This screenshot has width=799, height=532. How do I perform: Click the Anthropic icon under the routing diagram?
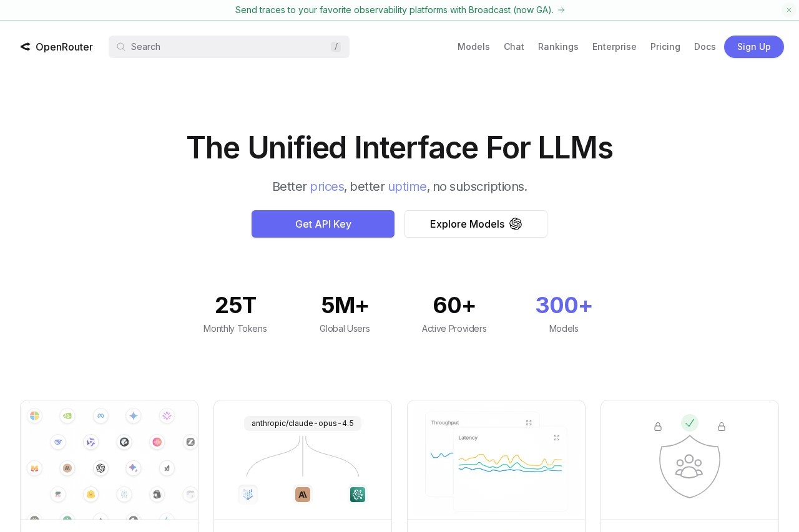click(303, 495)
